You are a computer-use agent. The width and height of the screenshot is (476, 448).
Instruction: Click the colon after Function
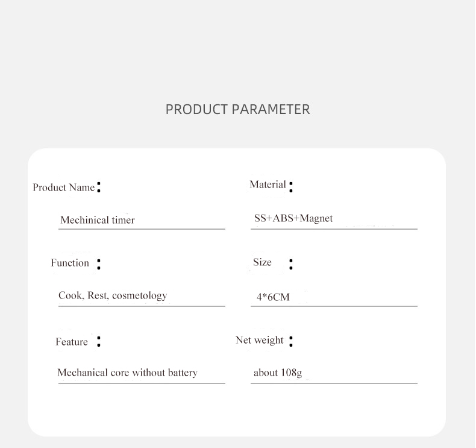(99, 264)
